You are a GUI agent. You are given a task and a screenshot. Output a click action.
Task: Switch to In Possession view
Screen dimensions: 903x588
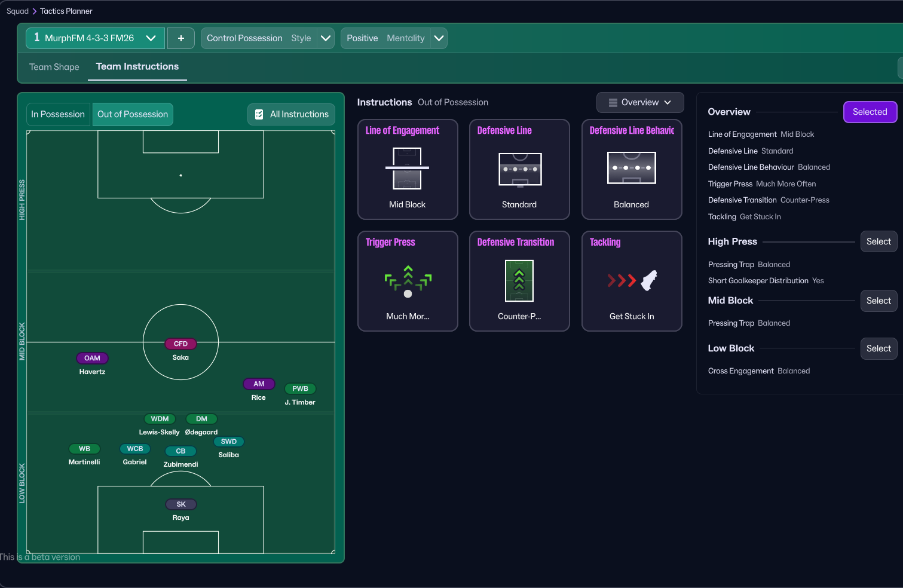pos(58,114)
